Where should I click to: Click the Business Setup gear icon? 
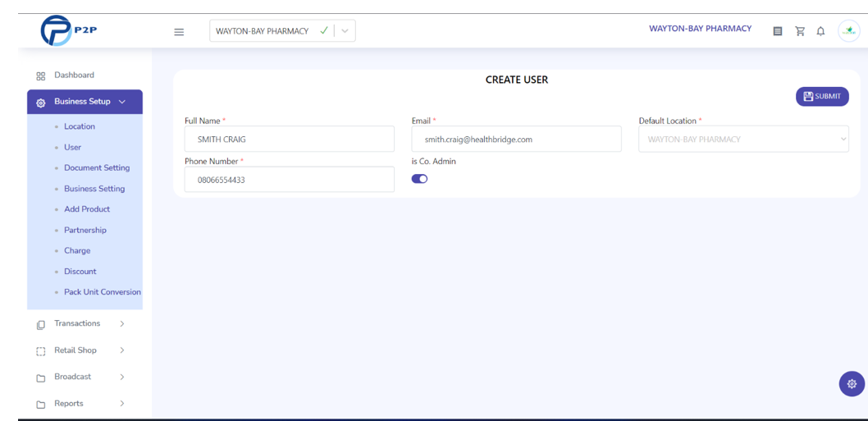[40, 103]
